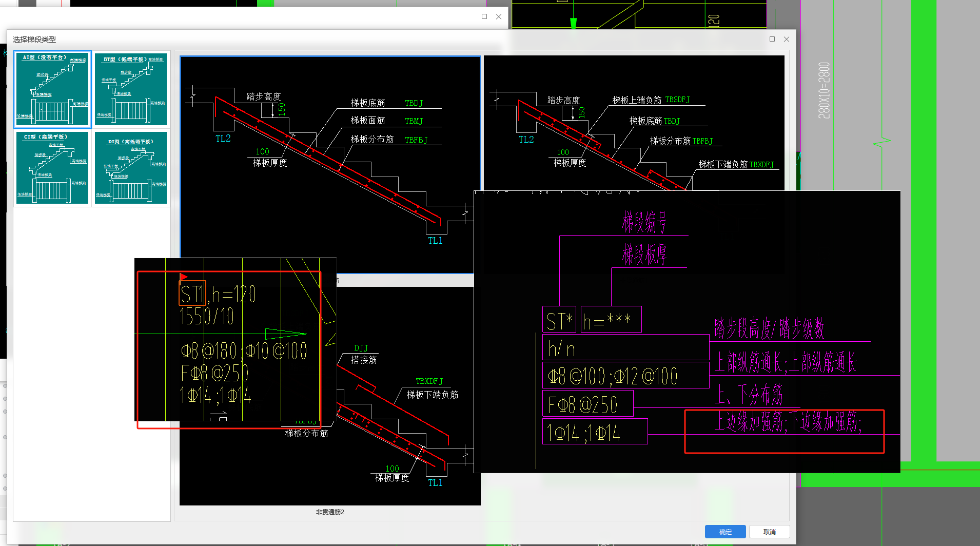Click the 踏步高度 150 value in first diagram
The width and height of the screenshot is (980, 546).
click(282, 109)
